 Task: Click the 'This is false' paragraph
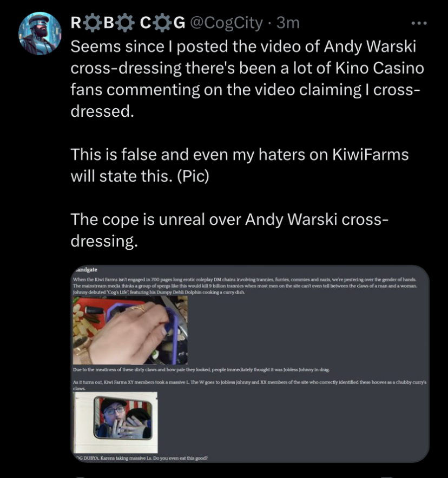(x=239, y=165)
